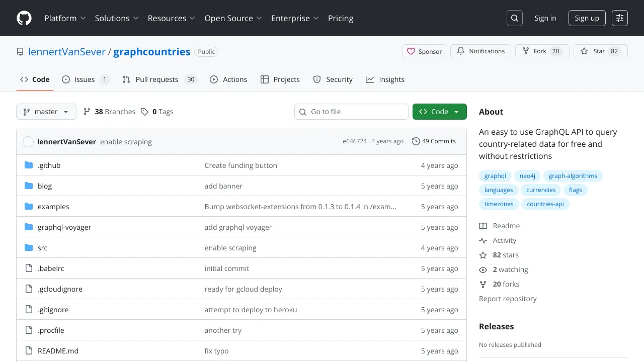This screenshot has height=362, width=644.
Task: Click the Notifications button
Action: (480, 51)
